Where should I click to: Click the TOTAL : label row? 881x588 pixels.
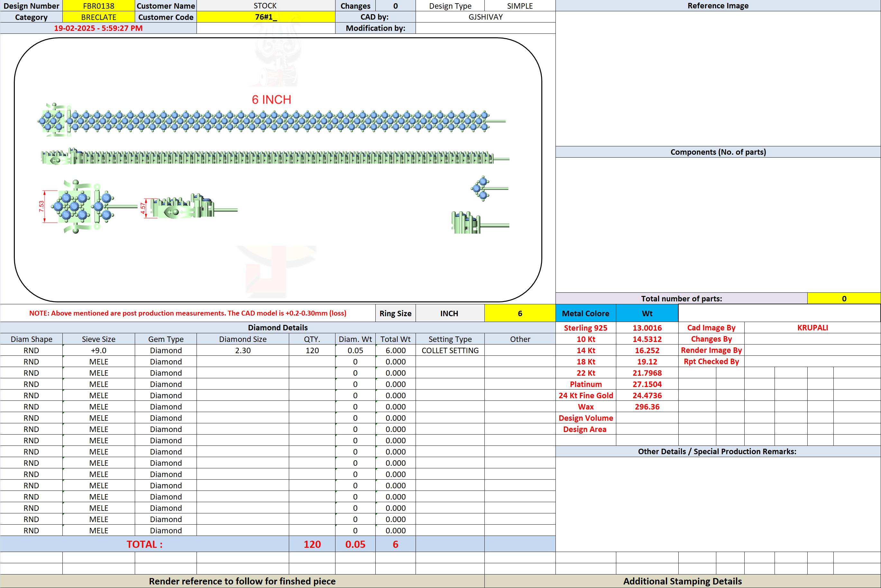tap(144, 544)
